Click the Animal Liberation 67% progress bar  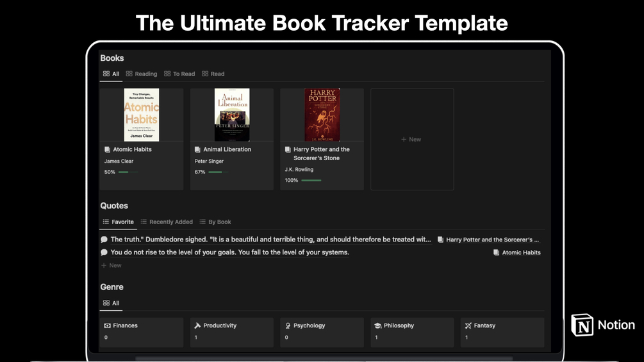pyautogui.click(x=217, y=172)
